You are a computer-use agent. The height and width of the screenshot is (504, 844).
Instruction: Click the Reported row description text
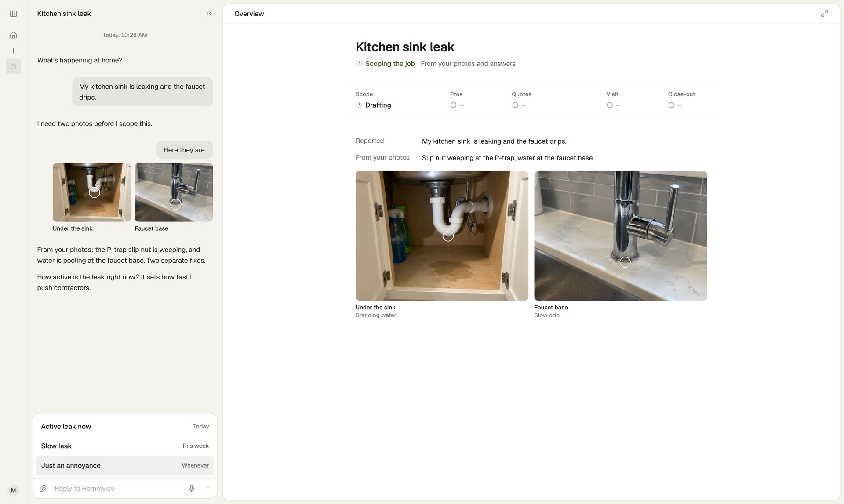494,141
